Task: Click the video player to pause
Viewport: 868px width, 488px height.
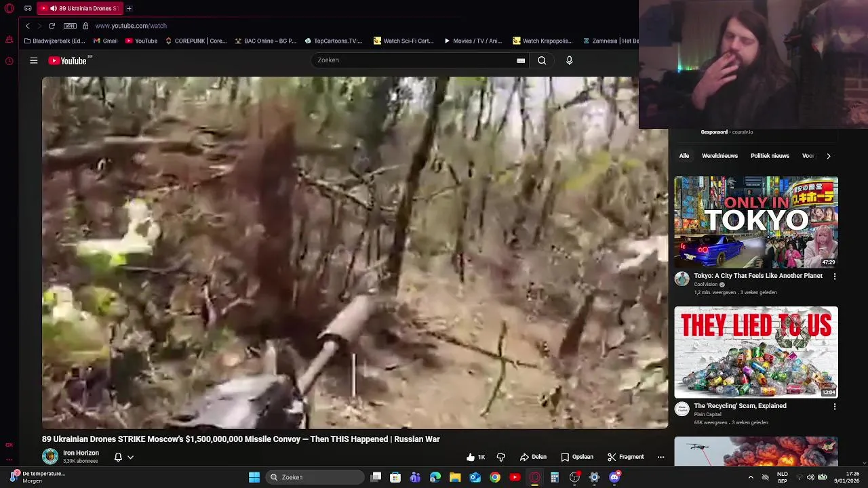Action: pos(355,252)
